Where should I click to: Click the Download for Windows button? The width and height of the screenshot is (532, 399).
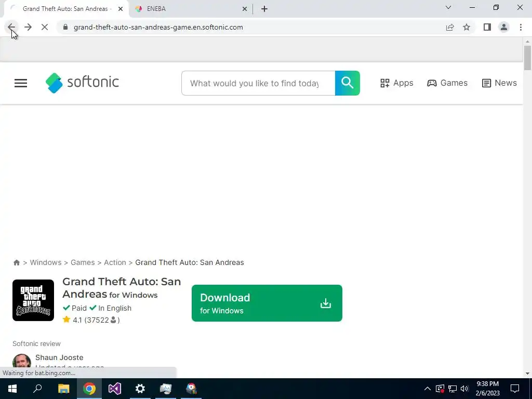click(x=267, y=303)
